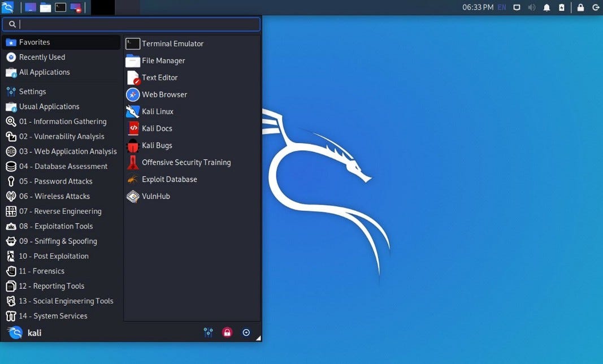
Task: Select Usual Applications category
Action: pyautogui.click(x=61, y=107)
